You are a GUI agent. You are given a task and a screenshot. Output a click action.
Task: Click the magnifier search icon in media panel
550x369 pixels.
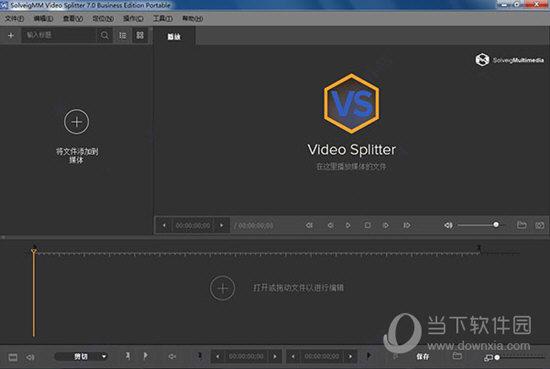(x=105, y=35)
